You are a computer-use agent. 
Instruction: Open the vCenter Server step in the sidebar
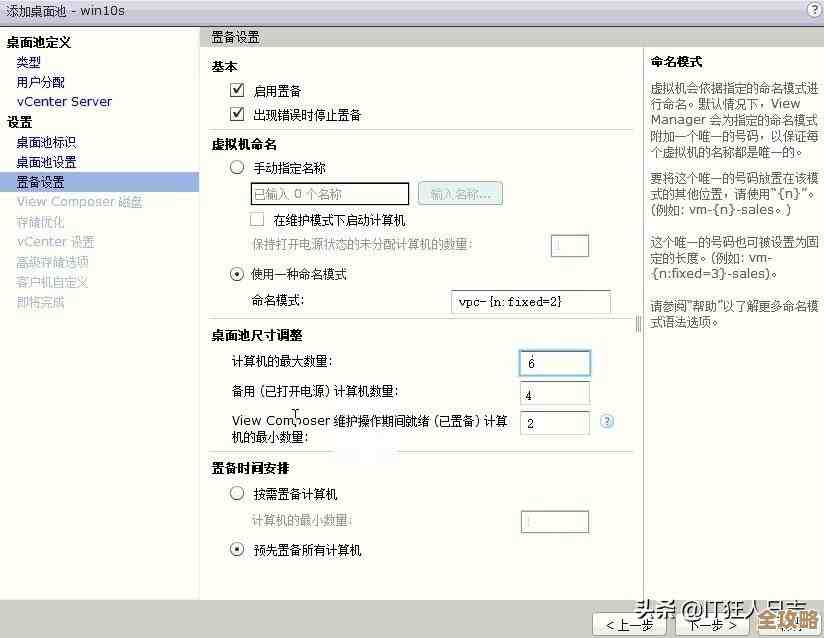click(x=64, y=101)
